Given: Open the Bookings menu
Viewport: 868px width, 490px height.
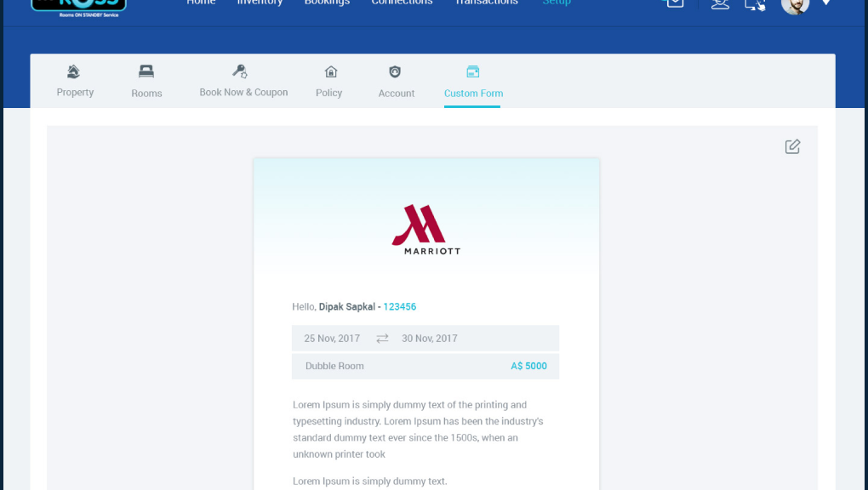Looking at the screenshot, I should pyautogui.click(x=327, y=3).
